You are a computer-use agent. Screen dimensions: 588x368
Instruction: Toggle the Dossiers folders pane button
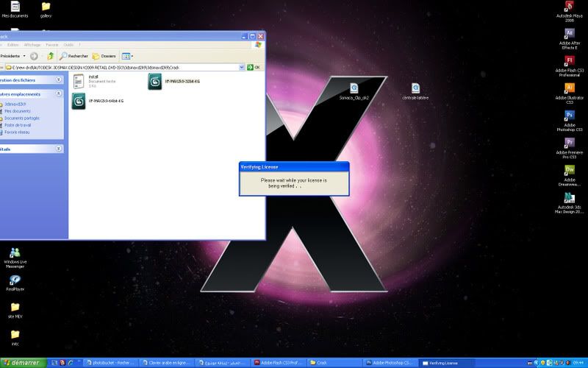[x=104, y=56]
